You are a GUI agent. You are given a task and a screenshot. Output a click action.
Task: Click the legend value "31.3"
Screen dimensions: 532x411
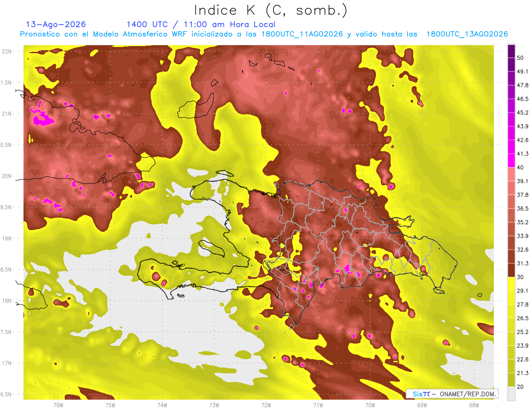point(523,263)
